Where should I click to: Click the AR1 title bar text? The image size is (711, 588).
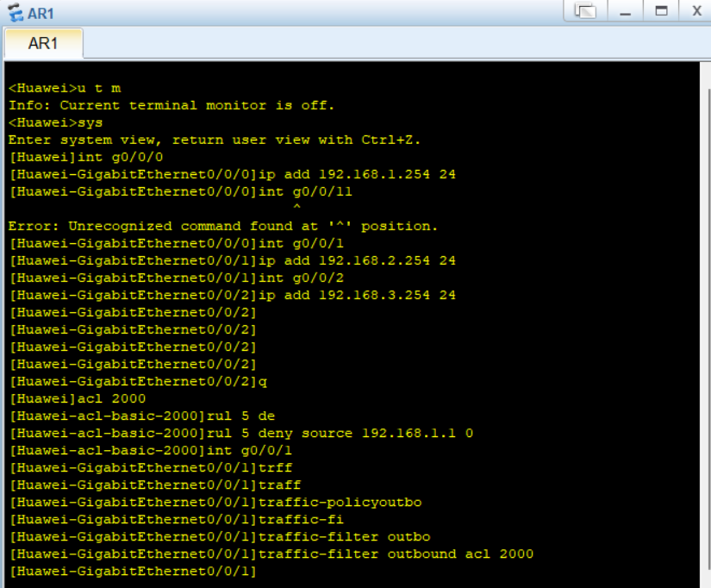pos(41,14)
